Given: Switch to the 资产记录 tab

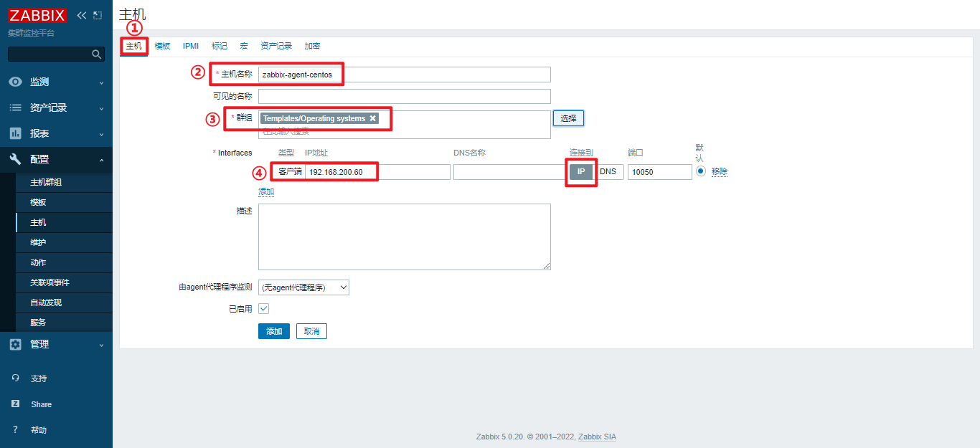Looking at the screenshot, I should [276, 46].
